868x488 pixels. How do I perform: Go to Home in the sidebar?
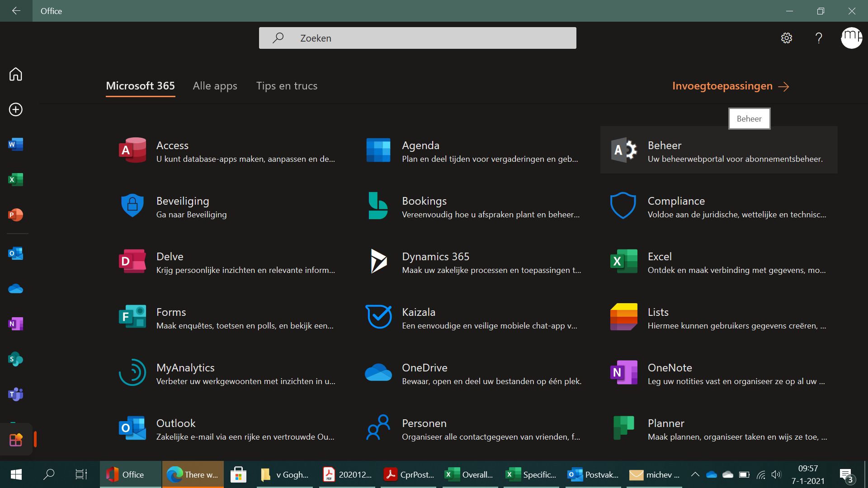point(16,74)
